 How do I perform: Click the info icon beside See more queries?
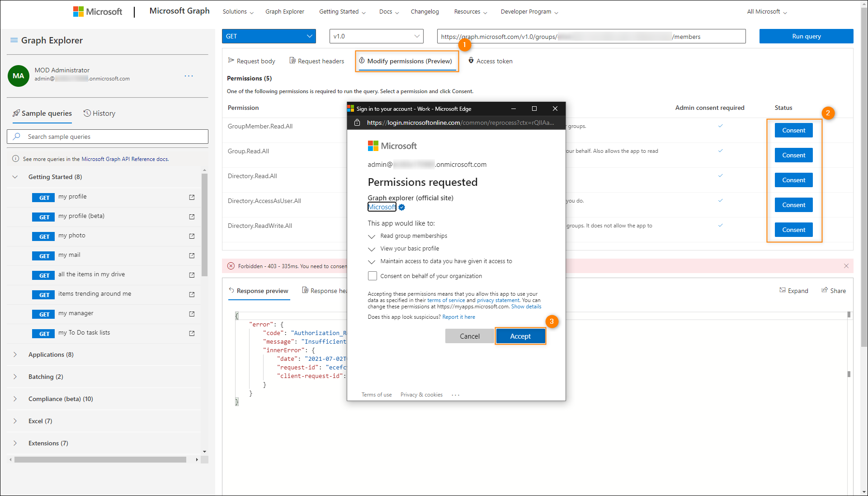(15, 159)
